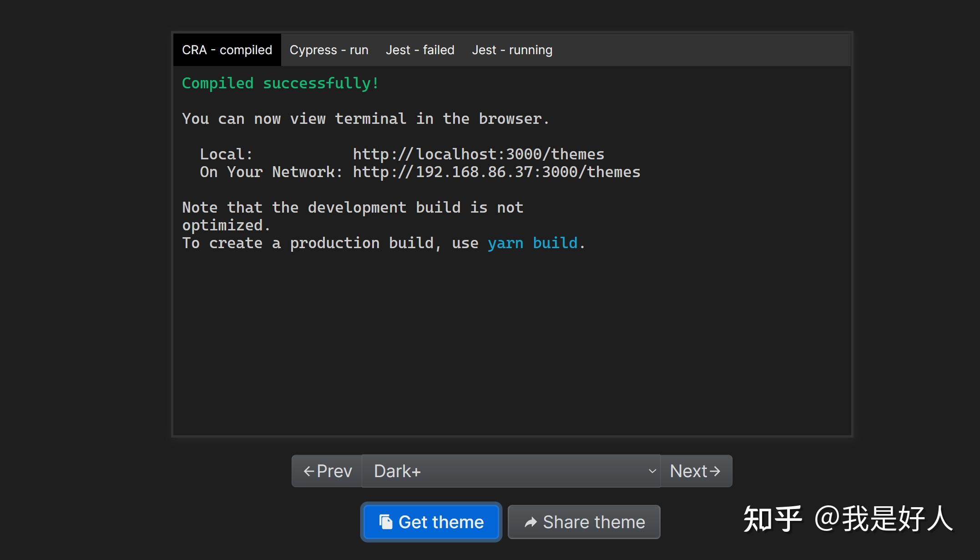Go to the previous theme with Prev
Image resolution: width=980 pixels, height=560 pixels.
(x=326, y=471)
